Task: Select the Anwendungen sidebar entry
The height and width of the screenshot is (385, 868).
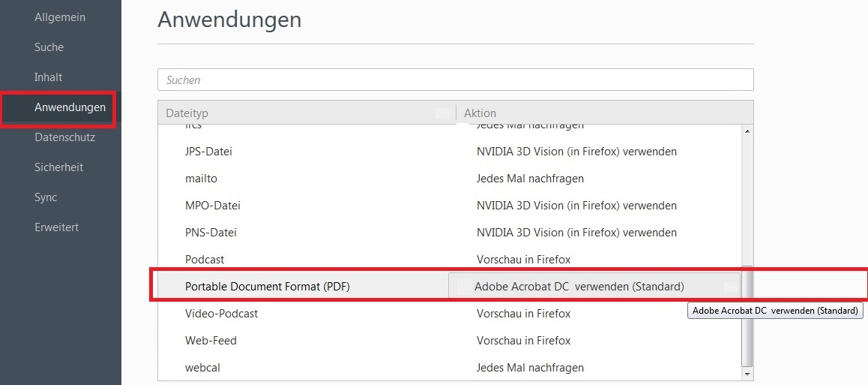Action: pyautogui.click(x=70, y=107)
